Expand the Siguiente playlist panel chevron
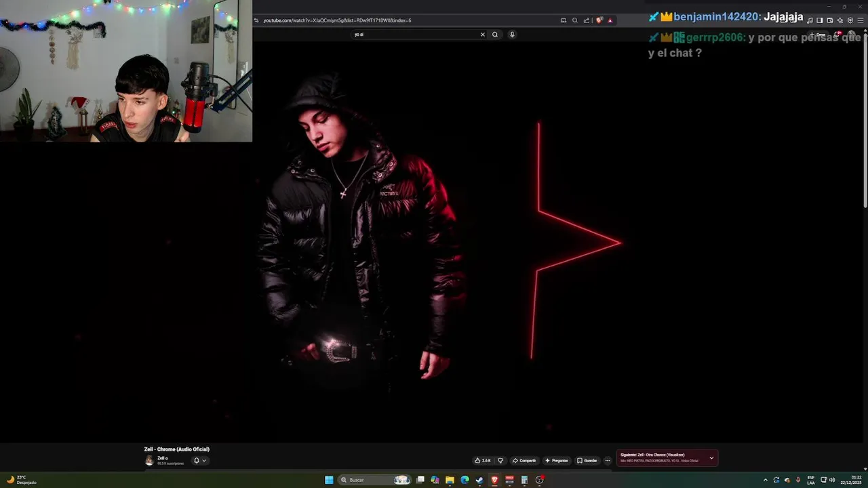 (711, 458)
